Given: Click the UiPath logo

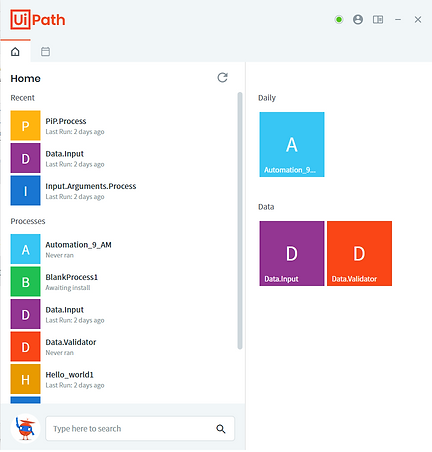Looking at the screenshot, I should 38,20.
